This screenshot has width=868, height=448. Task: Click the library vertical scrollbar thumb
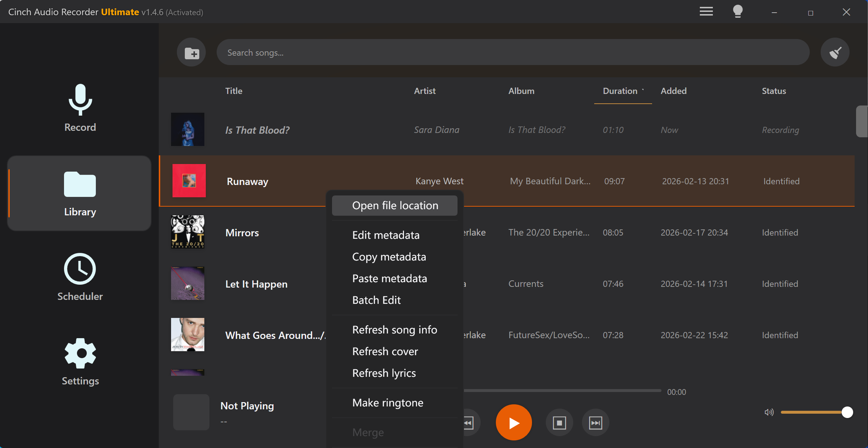point(861,121)
